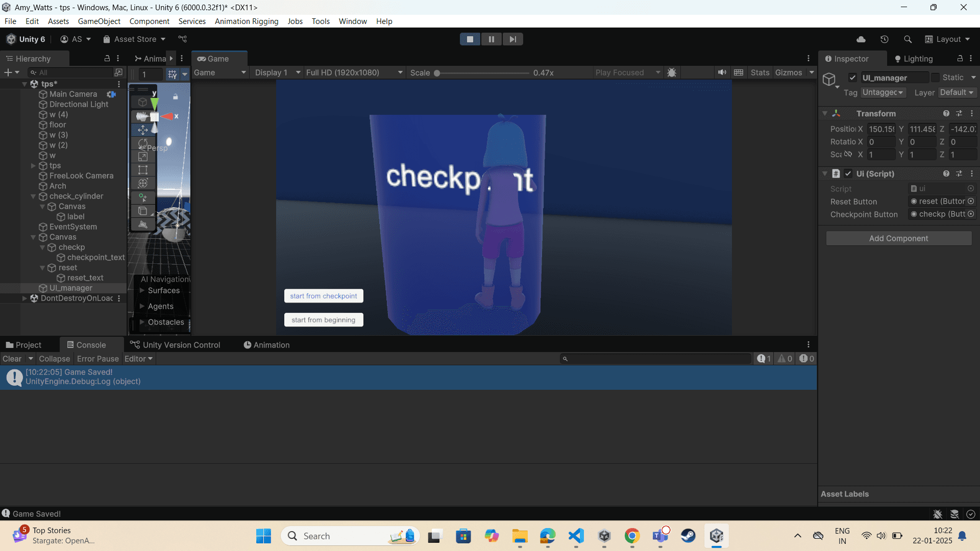Switch to the Project tab
980x551 pixels.
[24, 345]
